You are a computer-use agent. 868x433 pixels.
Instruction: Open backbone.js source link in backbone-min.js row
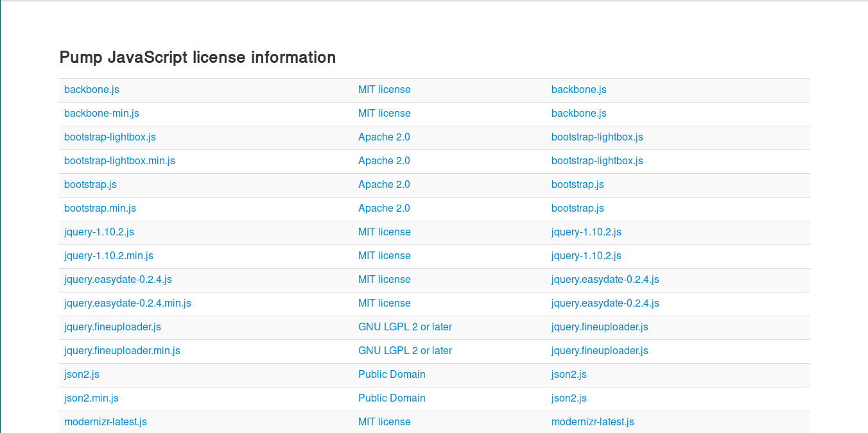[579, 114]
